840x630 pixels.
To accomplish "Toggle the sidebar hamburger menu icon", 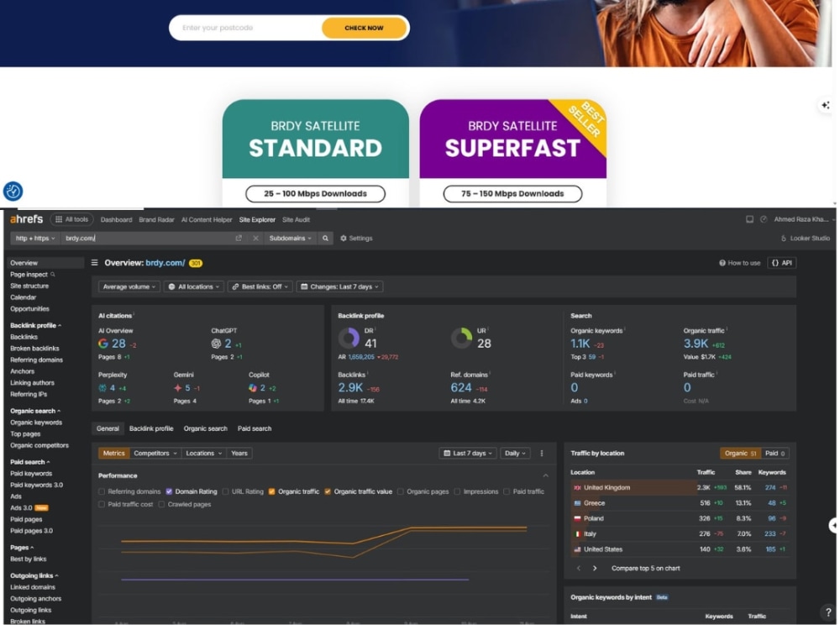I will pyautogui.click(x=94, y=263).
